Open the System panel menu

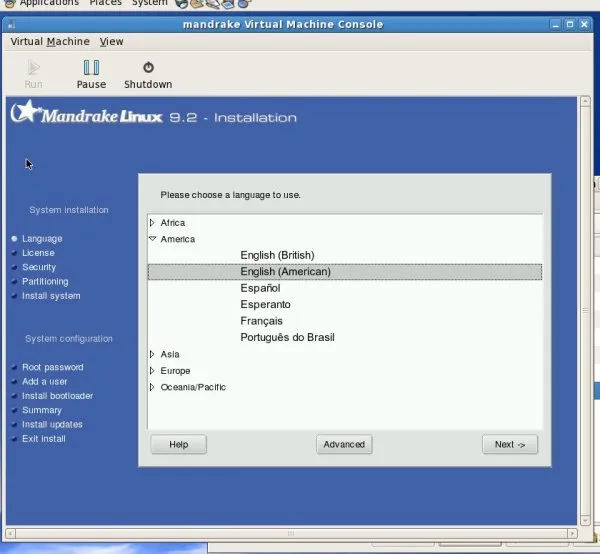(150, 3)
